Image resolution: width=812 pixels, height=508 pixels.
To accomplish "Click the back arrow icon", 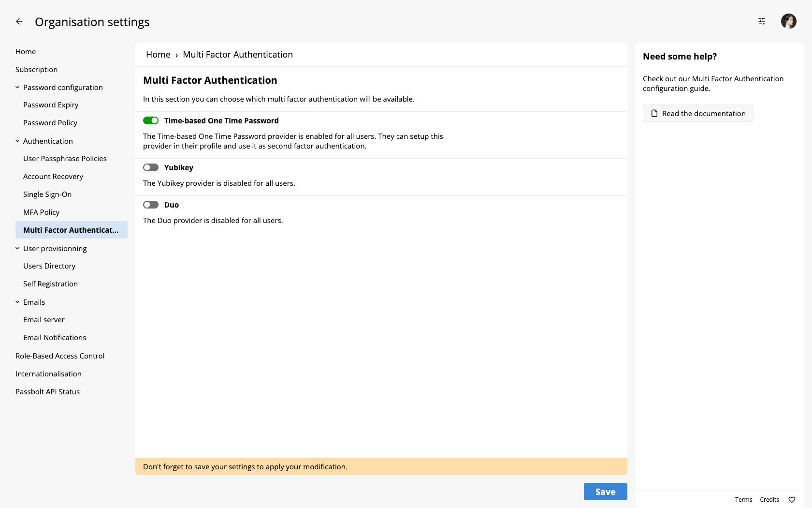I will (x=19, y=21).
